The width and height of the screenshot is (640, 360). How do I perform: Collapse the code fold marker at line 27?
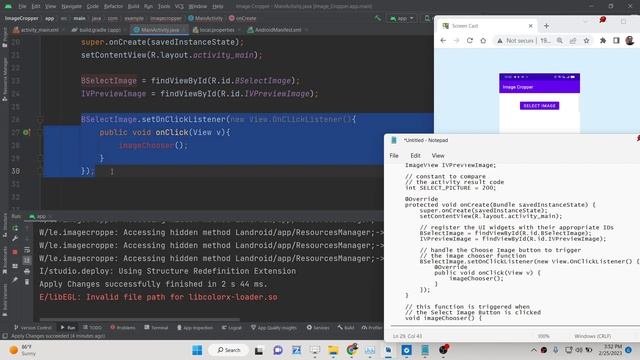click(x=40, y=132)
